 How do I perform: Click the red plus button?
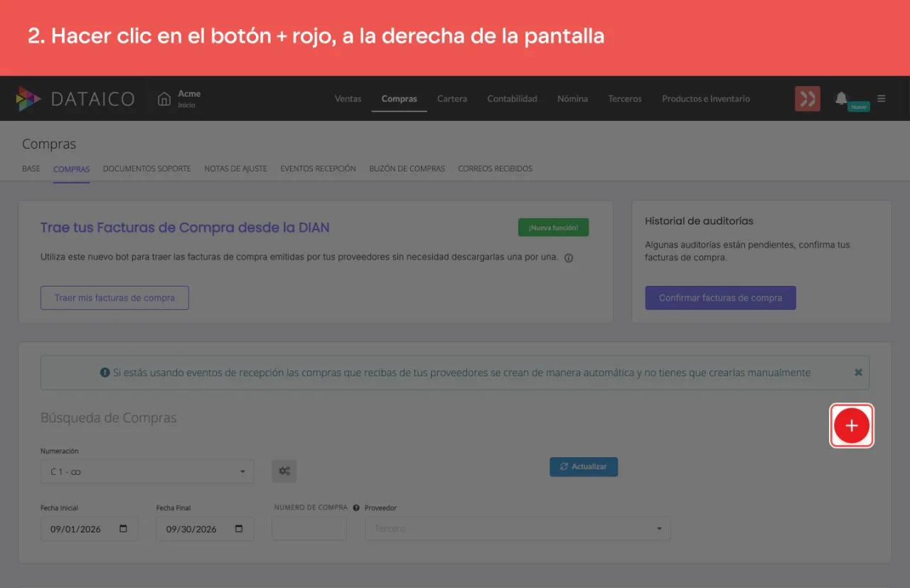click(x=852, y=426)
